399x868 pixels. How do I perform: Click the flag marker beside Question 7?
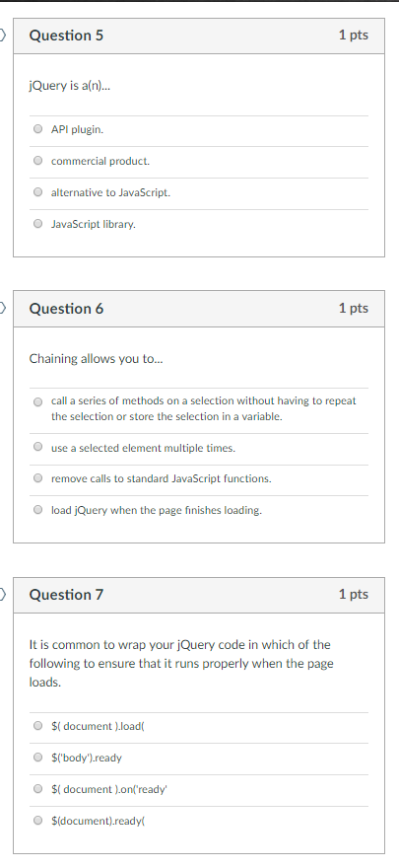(x=3, y=594)
